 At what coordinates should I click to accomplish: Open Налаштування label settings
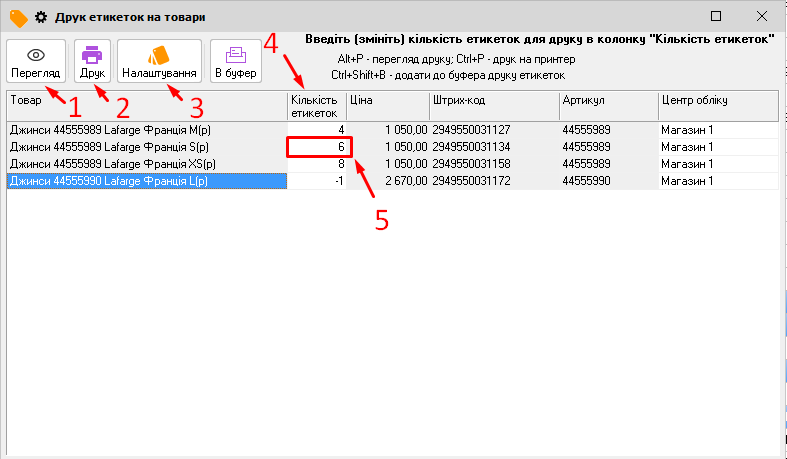click(159, 56)
